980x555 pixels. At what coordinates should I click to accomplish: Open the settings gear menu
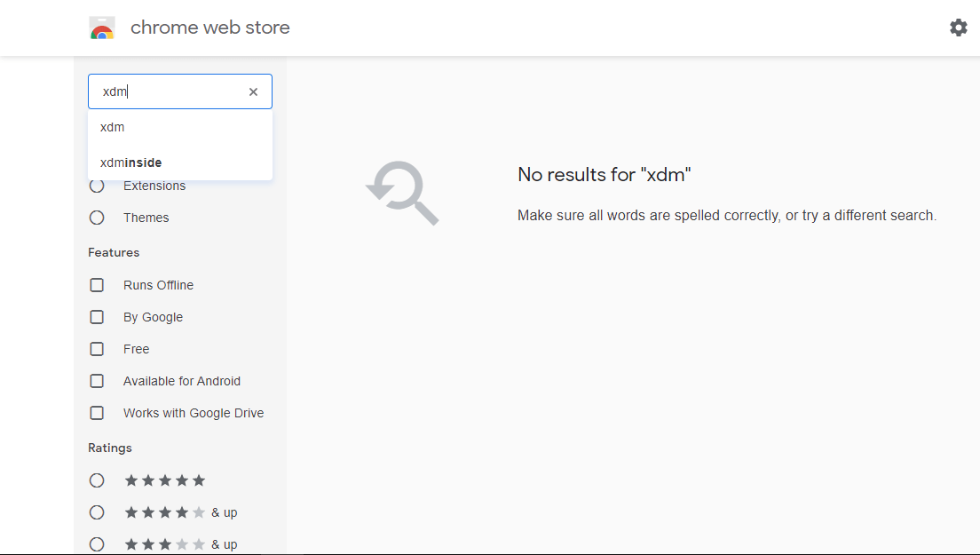958,28
